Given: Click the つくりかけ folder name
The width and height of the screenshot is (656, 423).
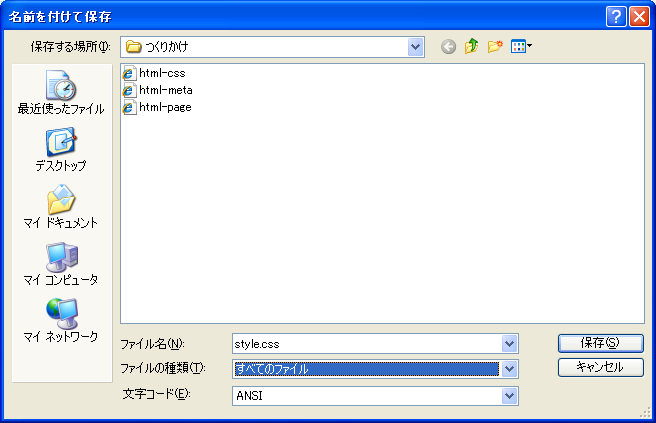Looking at the screenshot, I should coord(167,46).
